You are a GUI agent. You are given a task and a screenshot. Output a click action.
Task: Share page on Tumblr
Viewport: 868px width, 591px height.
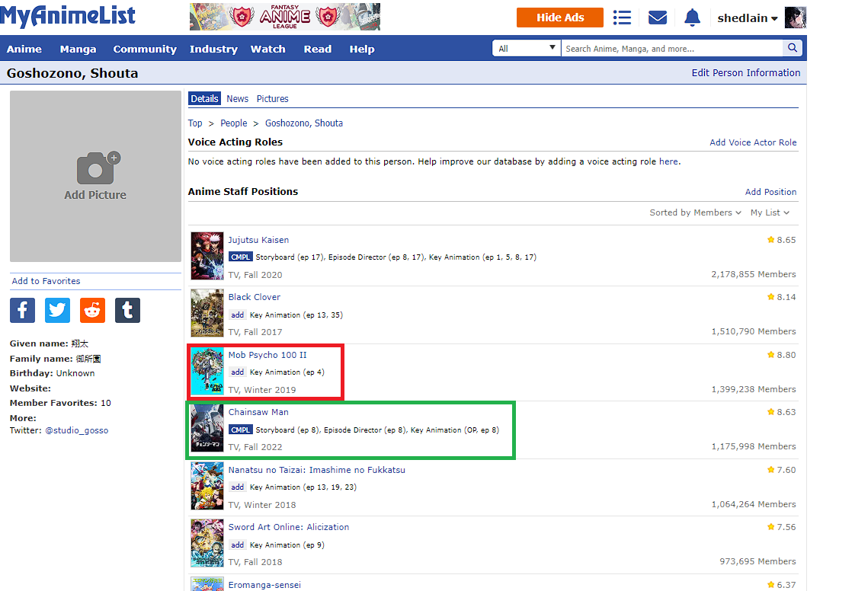[x=127, y=310]
